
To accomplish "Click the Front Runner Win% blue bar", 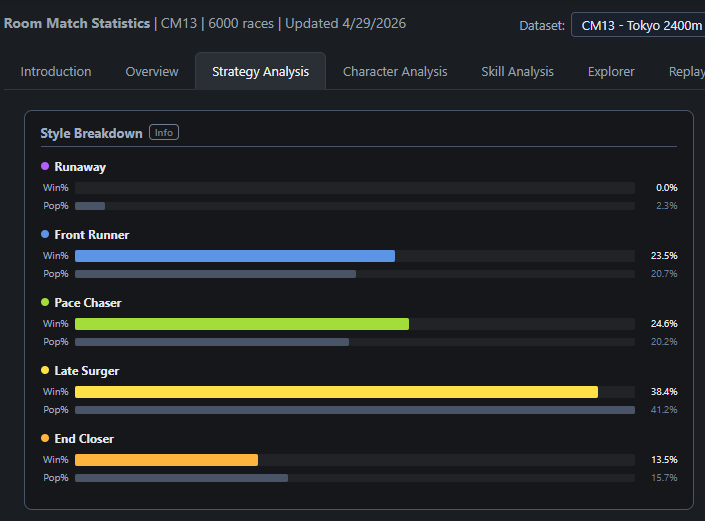I will [x=235, y=256].
